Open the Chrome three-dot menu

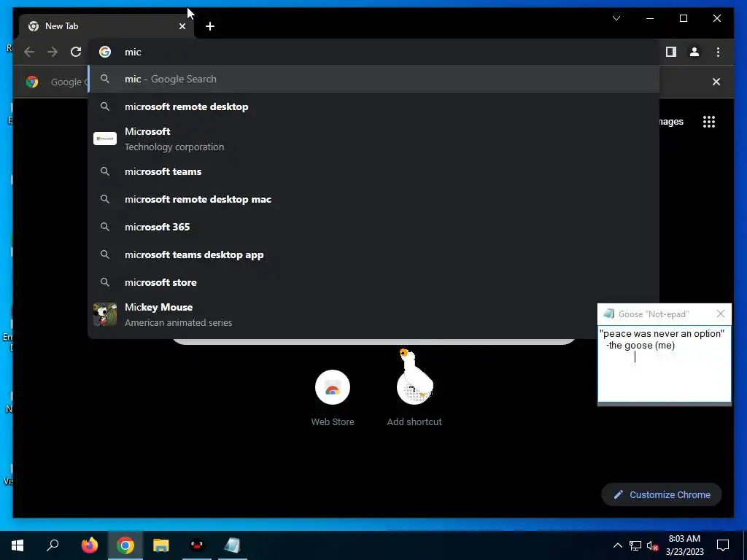click(x=718, y=52)
